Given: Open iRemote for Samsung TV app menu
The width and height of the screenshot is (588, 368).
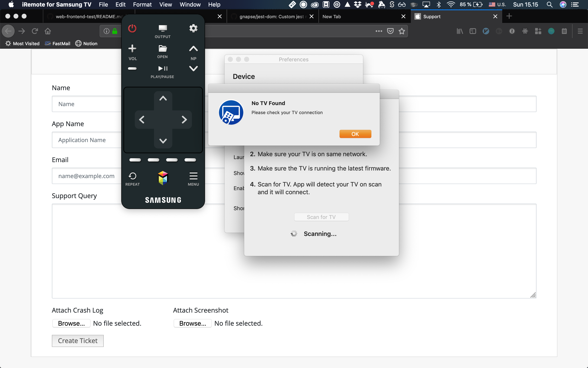Looking at the screenshot, I should pyautogui.click(x=57, y=4).
